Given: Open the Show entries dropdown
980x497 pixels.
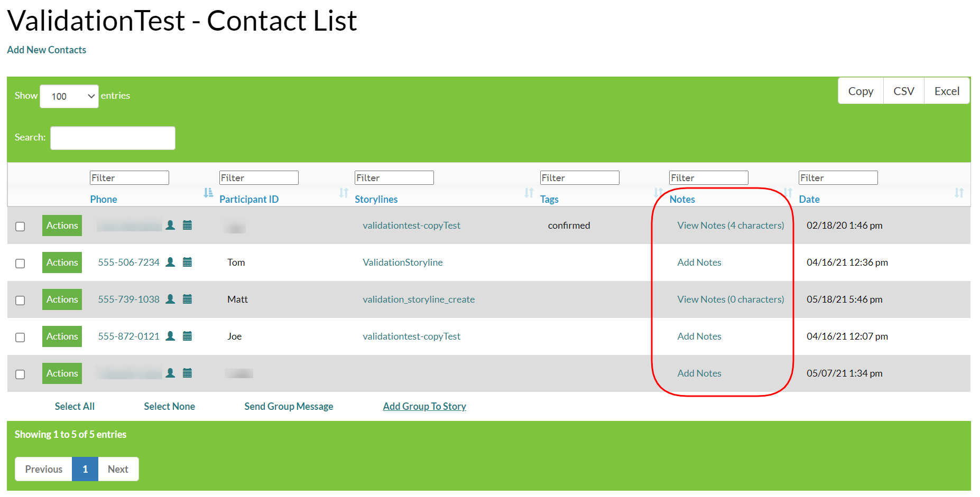Looking at the screenshot, I should [69, 96].
